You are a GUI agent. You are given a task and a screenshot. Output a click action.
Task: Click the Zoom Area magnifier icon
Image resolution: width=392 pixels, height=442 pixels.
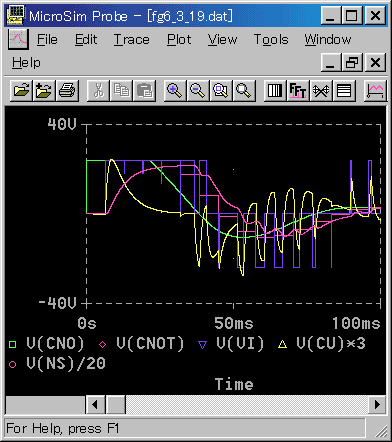tap(221, 90)
